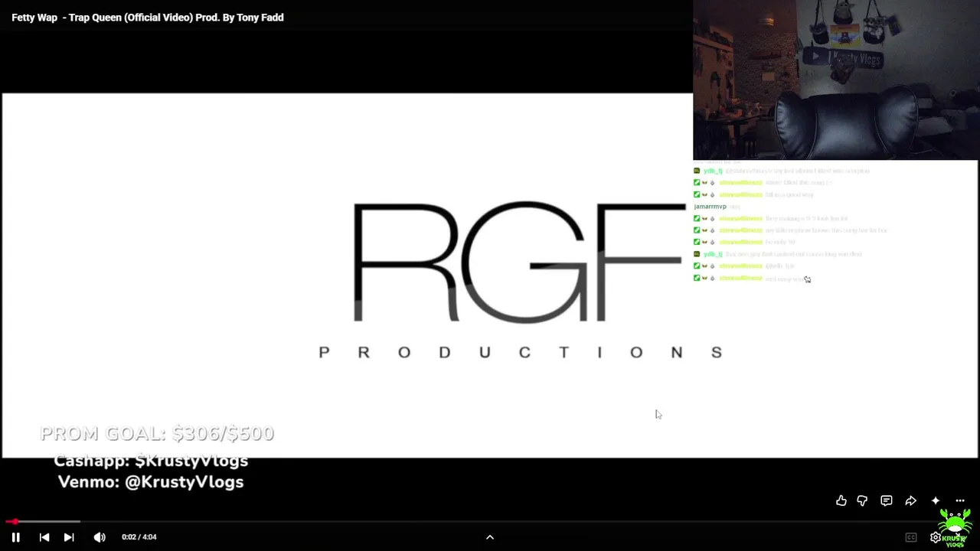Seek along the red video progress bar
This screenshot has width=980, height=551.
coord(490,522)
